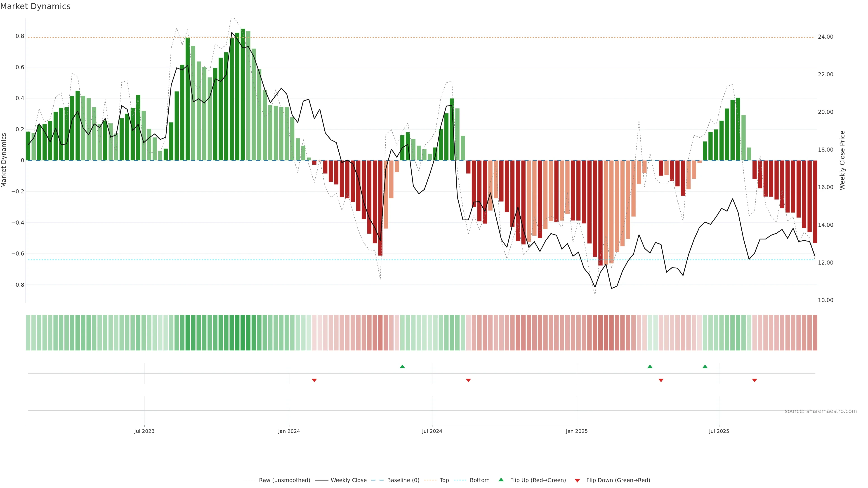The width and height of the screenshot is (868, 488).
Task: Click the red Flip Down legend triangle icon
Action: click(577, 480)
